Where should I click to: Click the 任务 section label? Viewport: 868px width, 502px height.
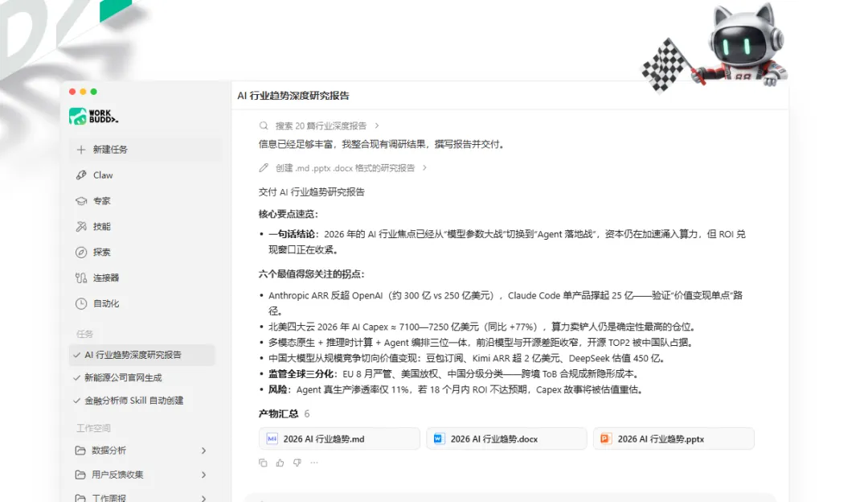click(x=84, y=334)
